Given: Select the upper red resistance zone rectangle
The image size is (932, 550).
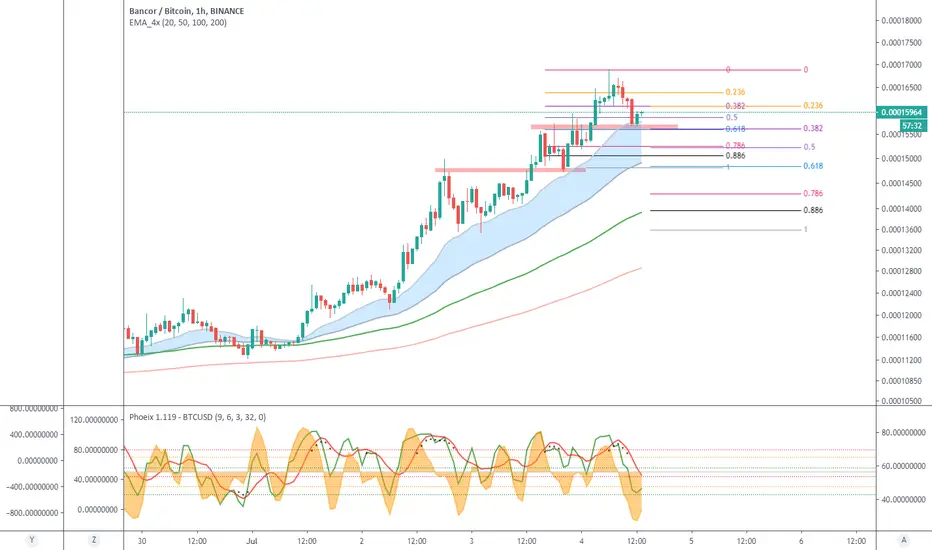Looking at the screenshot, I should (x=604, y=126).
